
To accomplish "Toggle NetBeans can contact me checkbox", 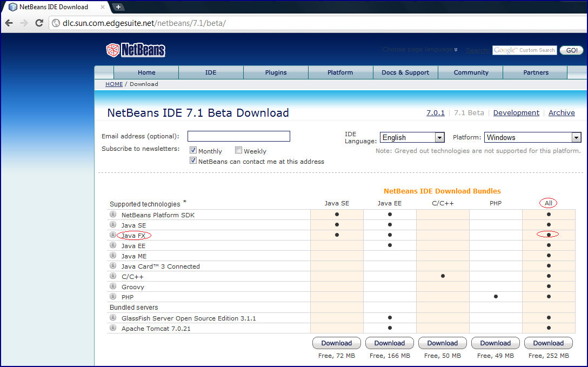I will click(193, 161).
